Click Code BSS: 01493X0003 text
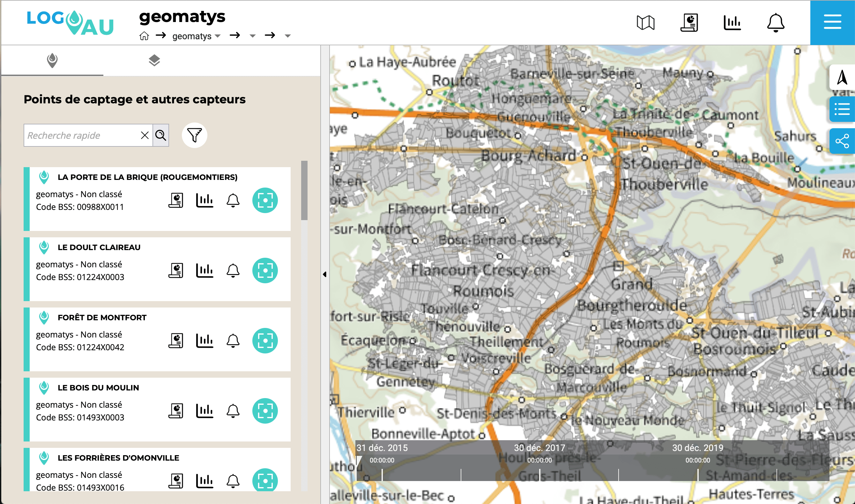Image resolution: width=855 pixels, height=504 pixels. (80, 418)
